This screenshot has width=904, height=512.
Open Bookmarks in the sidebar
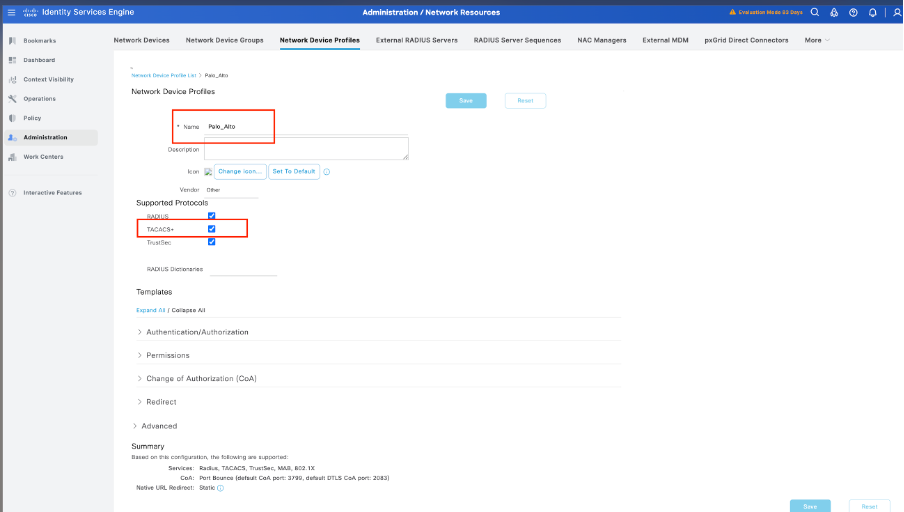[40, 41]
